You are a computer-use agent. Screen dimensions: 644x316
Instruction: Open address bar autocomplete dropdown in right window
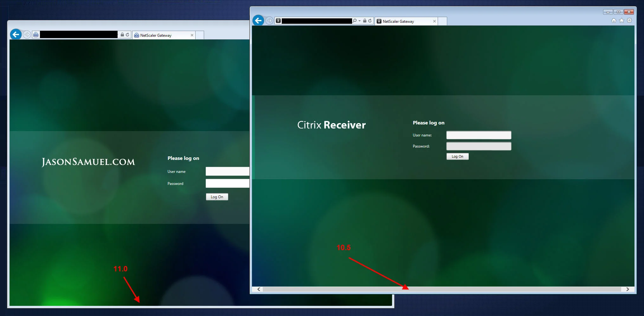(359, 21)
